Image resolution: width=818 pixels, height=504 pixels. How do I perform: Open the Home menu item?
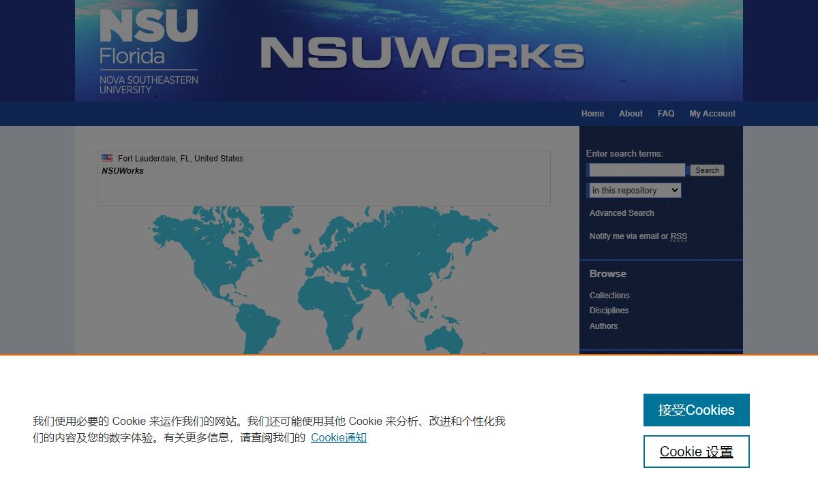click(592, 114)
